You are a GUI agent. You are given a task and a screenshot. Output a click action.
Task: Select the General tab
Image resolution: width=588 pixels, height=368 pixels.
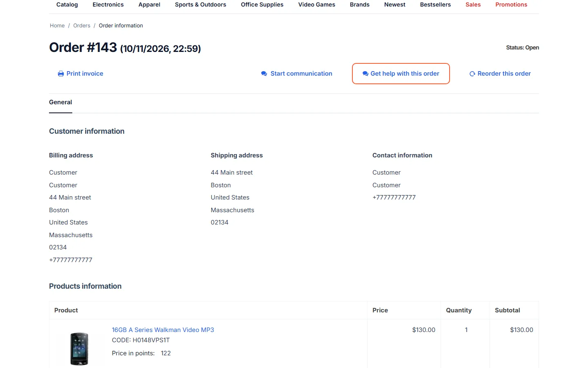pyautogui.click(x=60, y=102)
